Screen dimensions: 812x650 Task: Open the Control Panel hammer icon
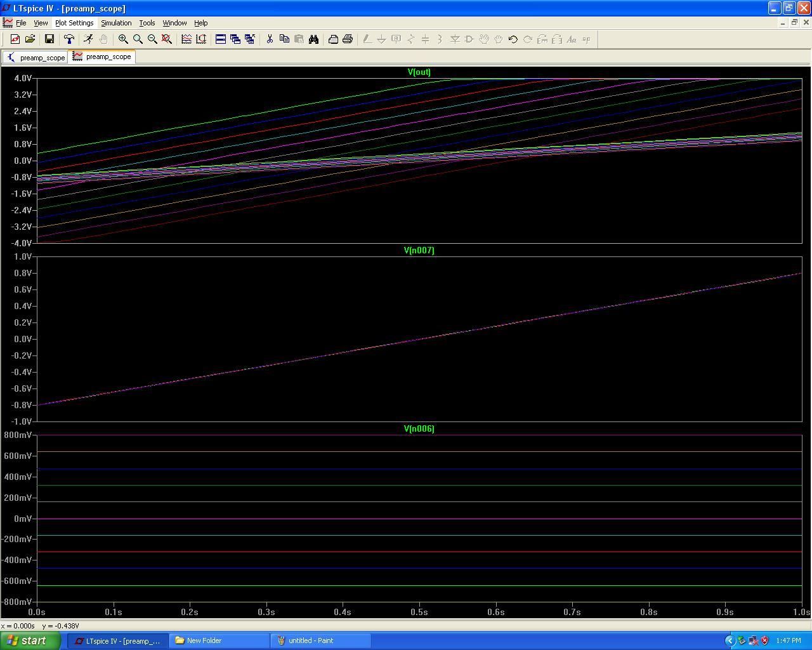[x=69, y=39]
